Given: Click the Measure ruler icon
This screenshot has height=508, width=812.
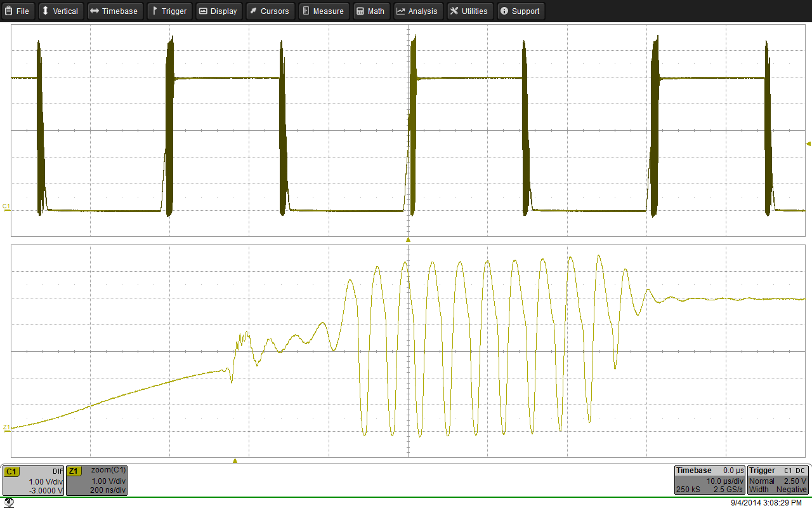Looking at the screenshot, I should click(306, 11).
